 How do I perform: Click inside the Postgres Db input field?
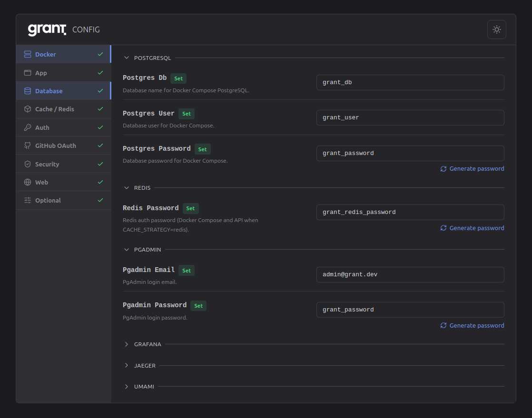[410, 82]
